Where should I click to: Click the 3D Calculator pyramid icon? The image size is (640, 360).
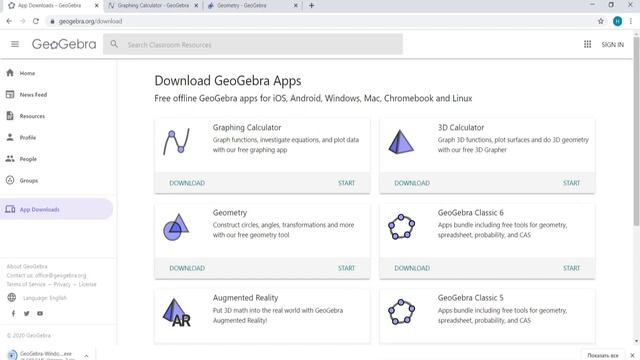pos(401,142)
